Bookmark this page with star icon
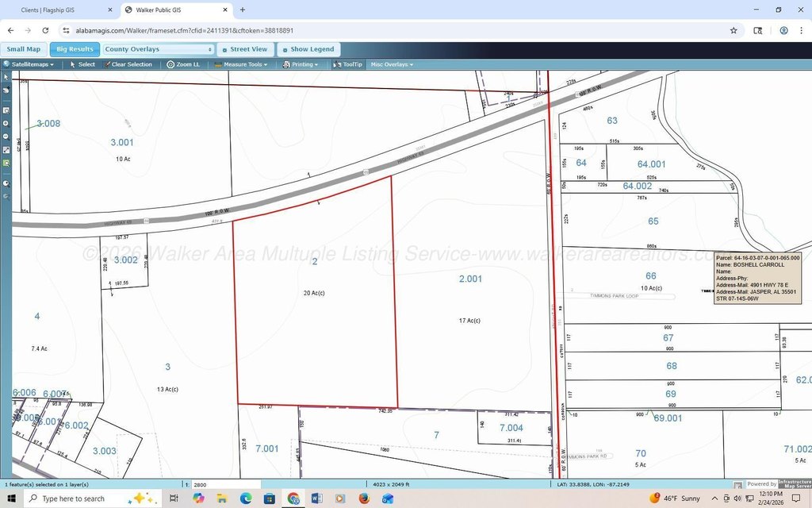 (x=733, y=31)
